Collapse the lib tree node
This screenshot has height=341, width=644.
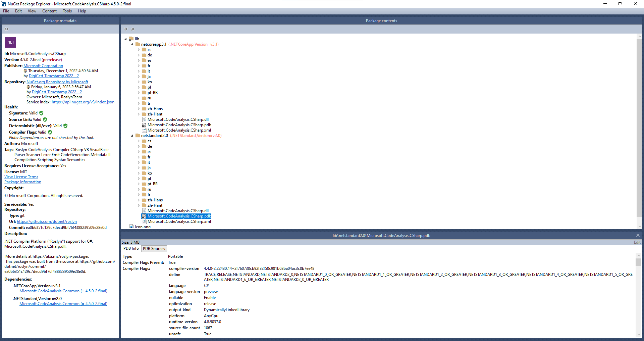click(125, 39)
